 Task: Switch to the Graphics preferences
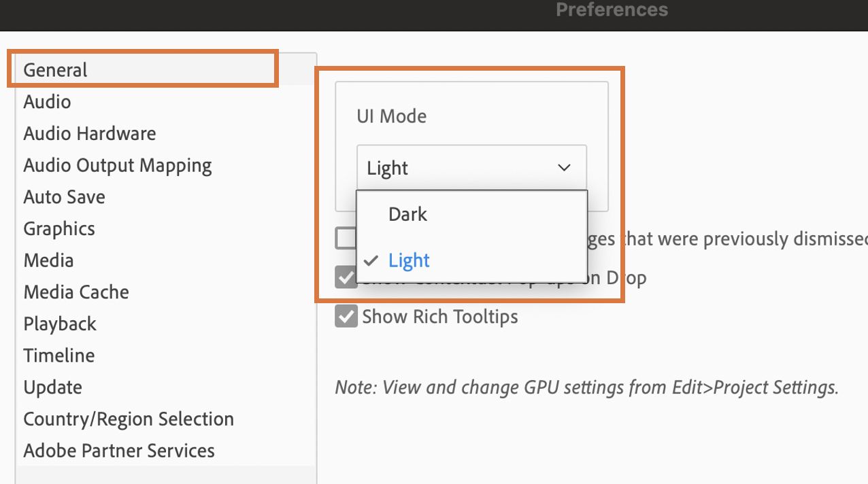(x=59, y=228)
